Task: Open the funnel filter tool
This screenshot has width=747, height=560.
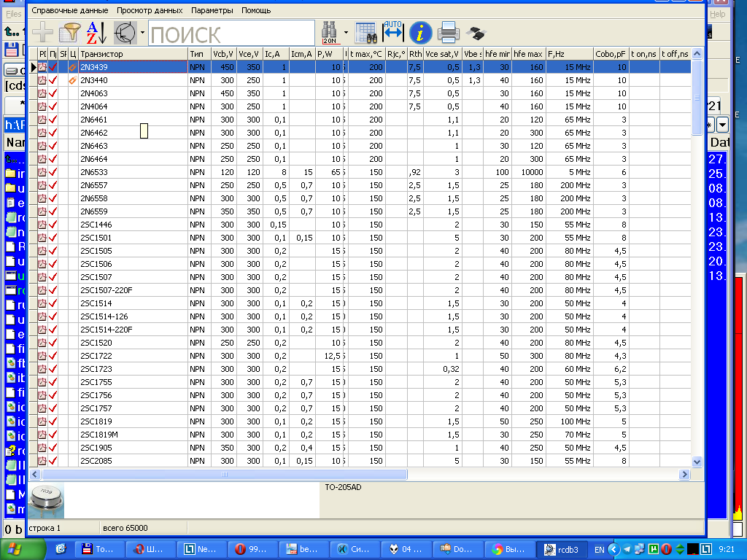Action: (x=69, y=33)
